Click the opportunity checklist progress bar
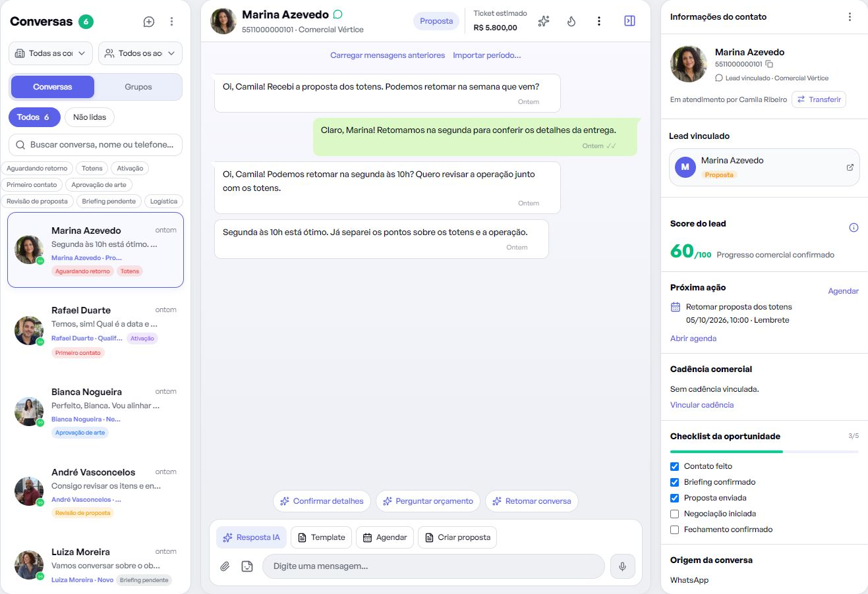 [x=765, y=452]
